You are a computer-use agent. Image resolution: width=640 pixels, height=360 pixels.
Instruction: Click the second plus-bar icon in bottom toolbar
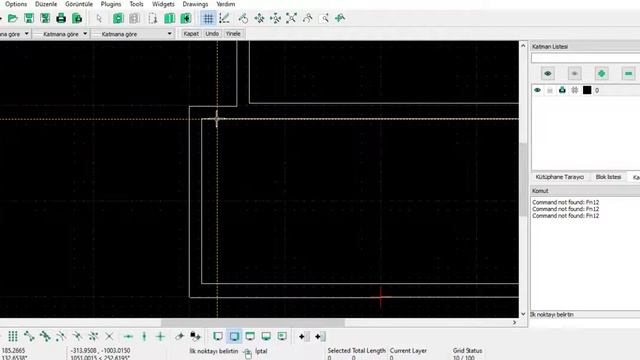point(320,336)
